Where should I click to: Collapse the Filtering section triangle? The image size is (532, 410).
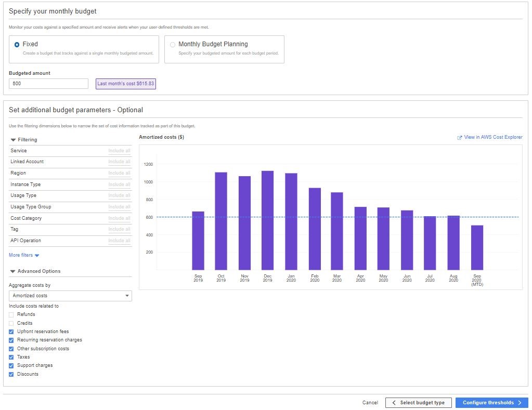(13, 140)
